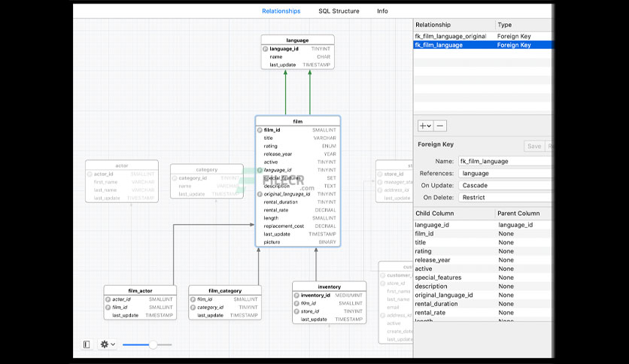Open the Info tab
This screenshot has height=364, width=629.
coord(382,11)
